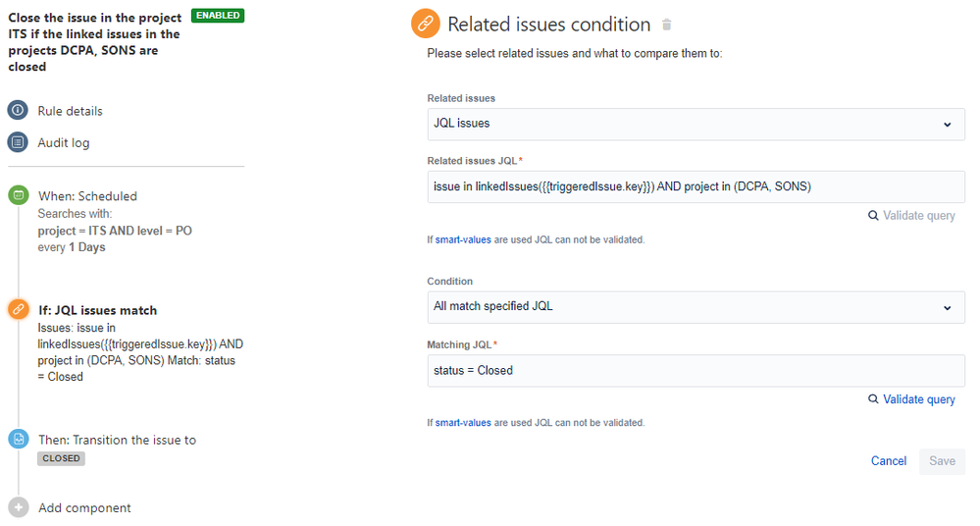Viewport: 980px width, 526px height.
Task: Click the Related issues JQL input field
Action: [696, 186]
